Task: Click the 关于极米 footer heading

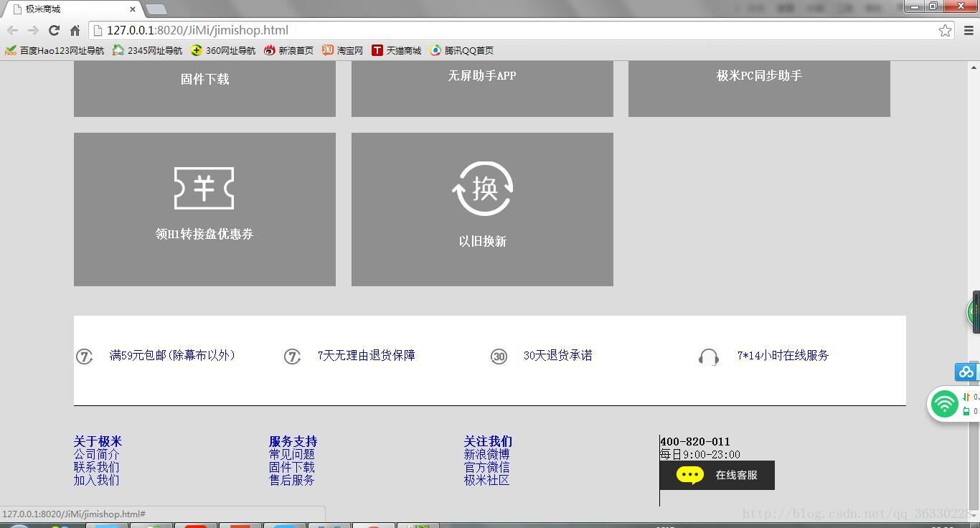Action: pyautogui.click(x=98, y=441)
